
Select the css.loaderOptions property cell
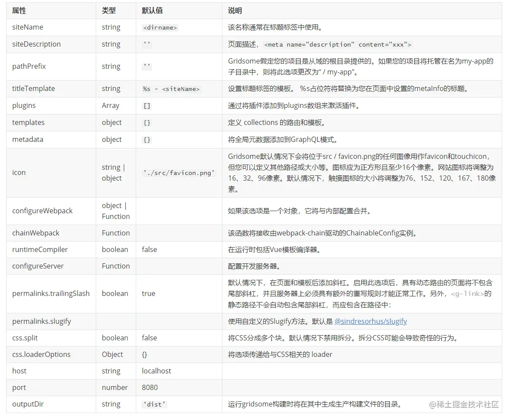[51, 355]
